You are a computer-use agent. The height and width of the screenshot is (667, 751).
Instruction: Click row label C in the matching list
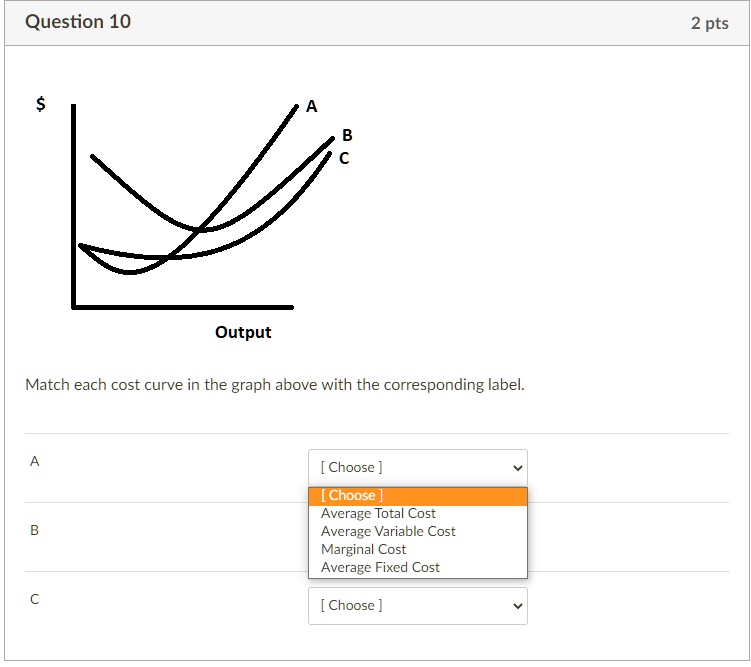pyautogui.click(x=35, y=599)
